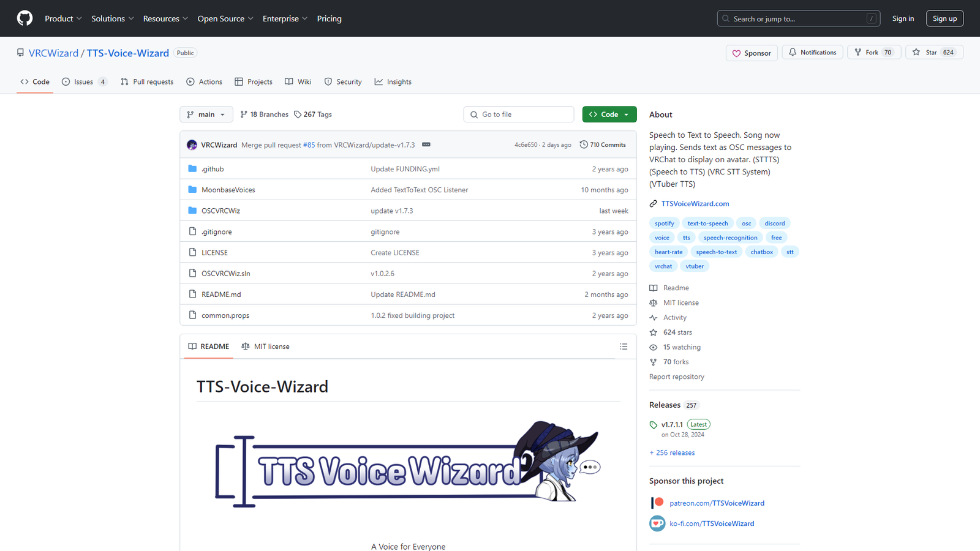This screenshot has width=980, height=551.
Task: Click Report repository link
Action: 677,377
